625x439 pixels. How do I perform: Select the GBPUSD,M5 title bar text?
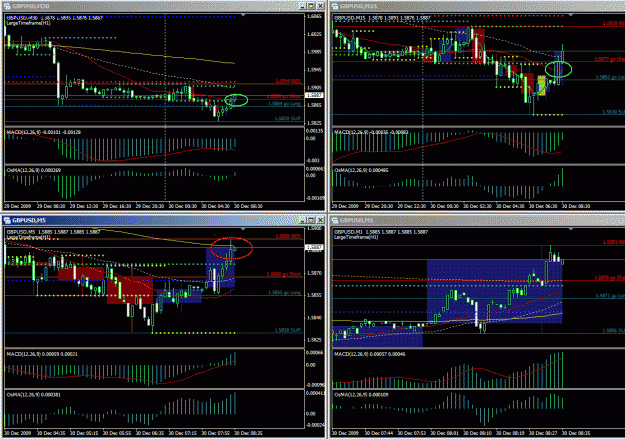point(29,220)
